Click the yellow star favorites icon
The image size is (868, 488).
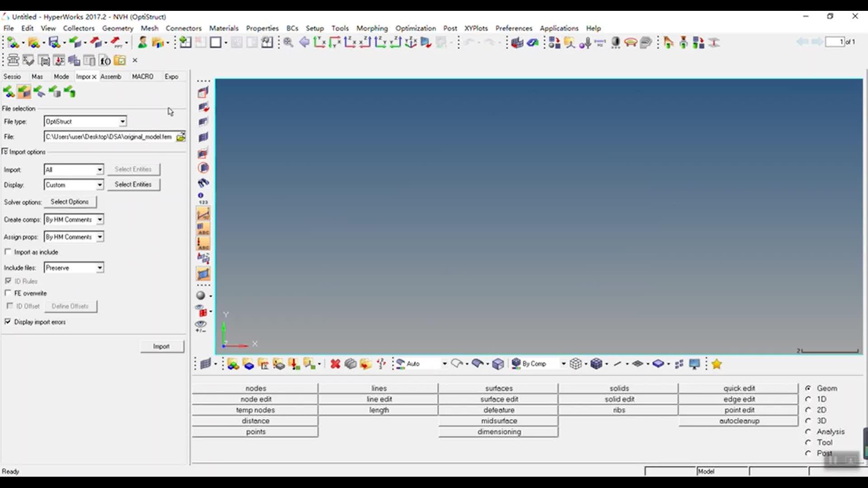pos(717,364)
